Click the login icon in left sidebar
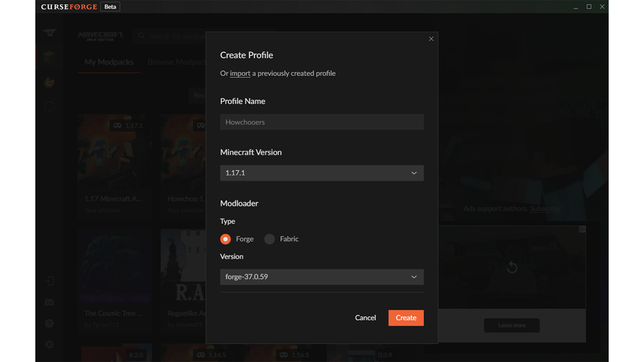644x362 pixels. (x=49, y=281)
